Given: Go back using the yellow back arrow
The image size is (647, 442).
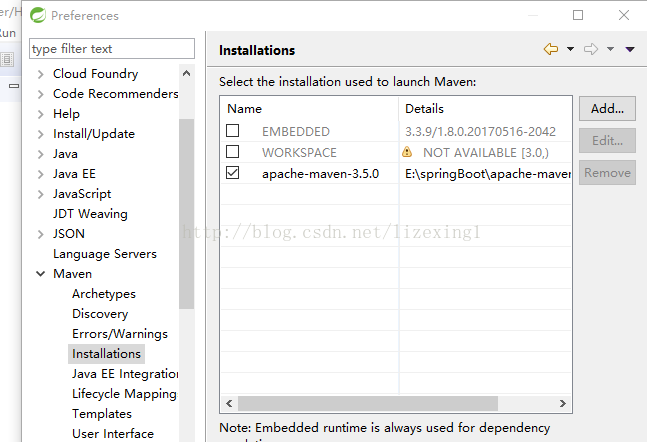Looking at the screenshot, I should click(x=551, y=49).
